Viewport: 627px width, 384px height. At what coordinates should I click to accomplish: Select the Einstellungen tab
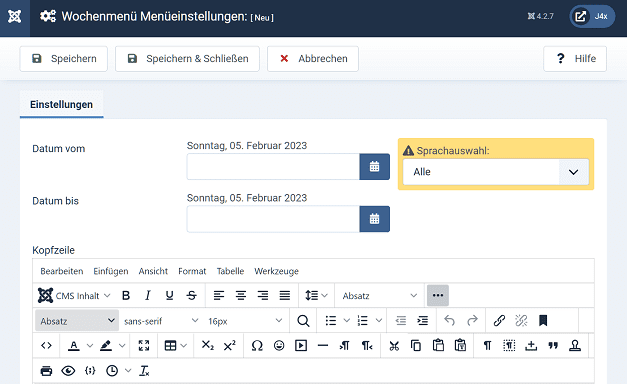point(62,104)
